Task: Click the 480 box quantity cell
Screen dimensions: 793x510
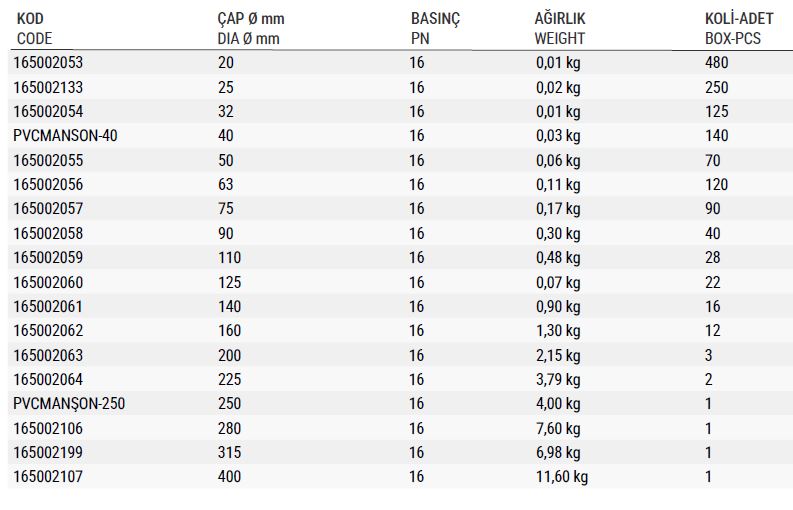Action: coord(717,63)
